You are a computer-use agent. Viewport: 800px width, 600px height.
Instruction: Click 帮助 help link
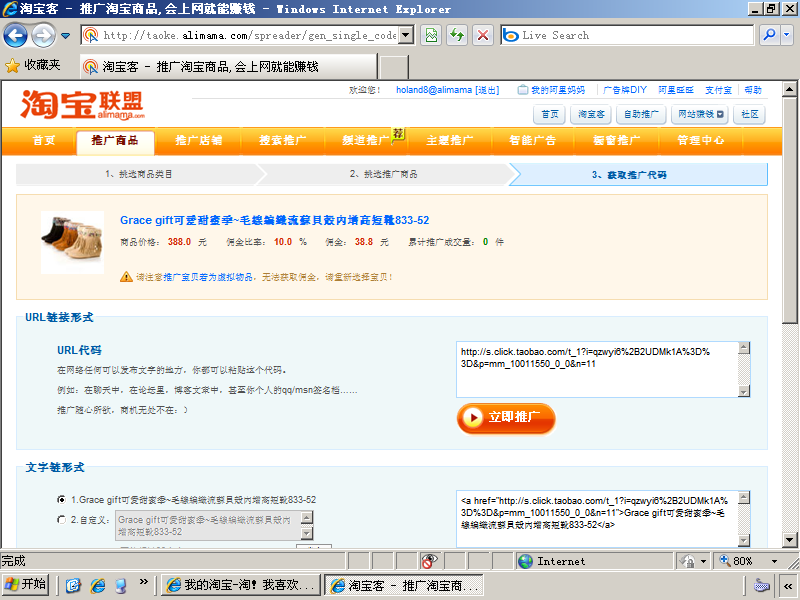coord(753,90)
